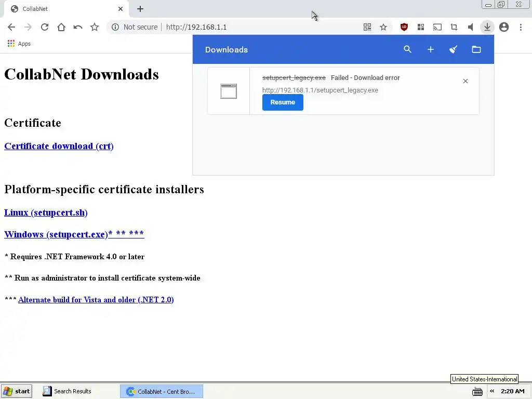Open Alternate build for Vista and older link
This screenshot has width=532, height=399.
click(x=96, y=300)
